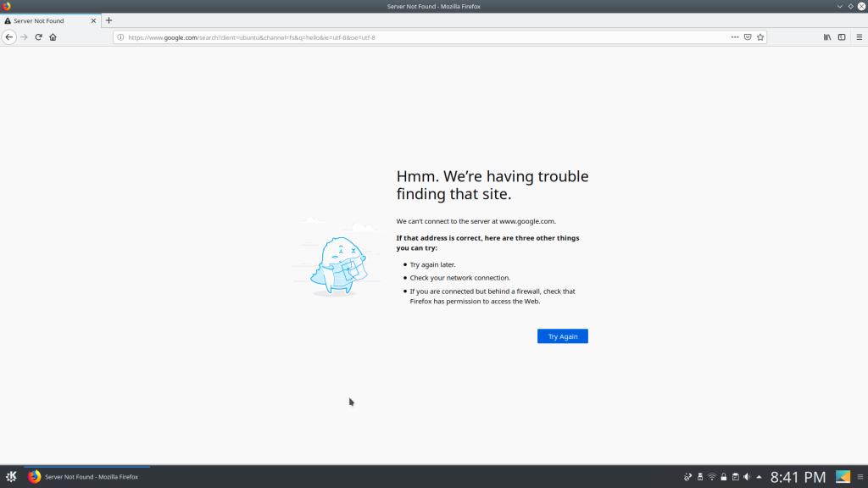This screenshot has width=868, height=488.
Task: Close the Server Not Found tab
Action: point(93,20)
